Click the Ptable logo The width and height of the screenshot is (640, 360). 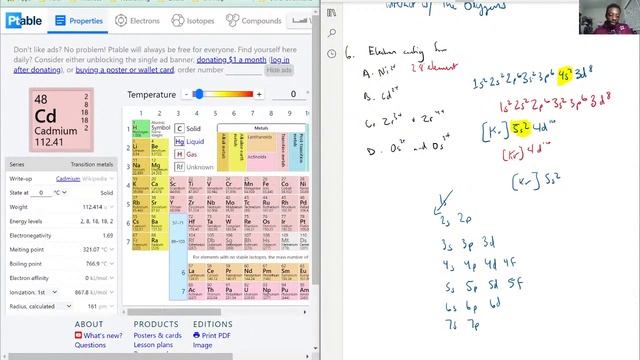point(24,20)
